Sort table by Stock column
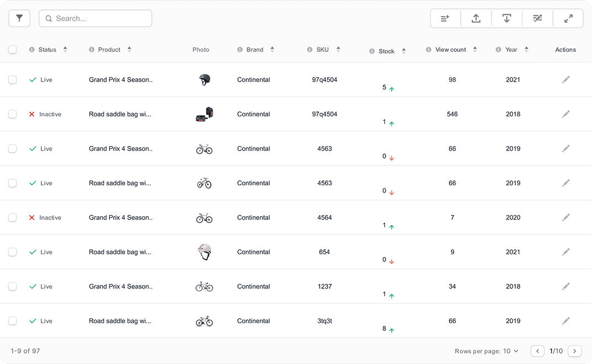This screenshot has width=592, height=364. point(404,51)
